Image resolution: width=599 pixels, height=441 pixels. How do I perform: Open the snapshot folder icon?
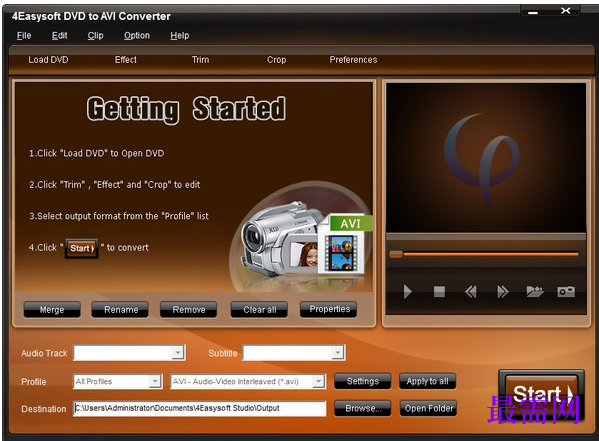pyautogui.click(x=535, y=291)
